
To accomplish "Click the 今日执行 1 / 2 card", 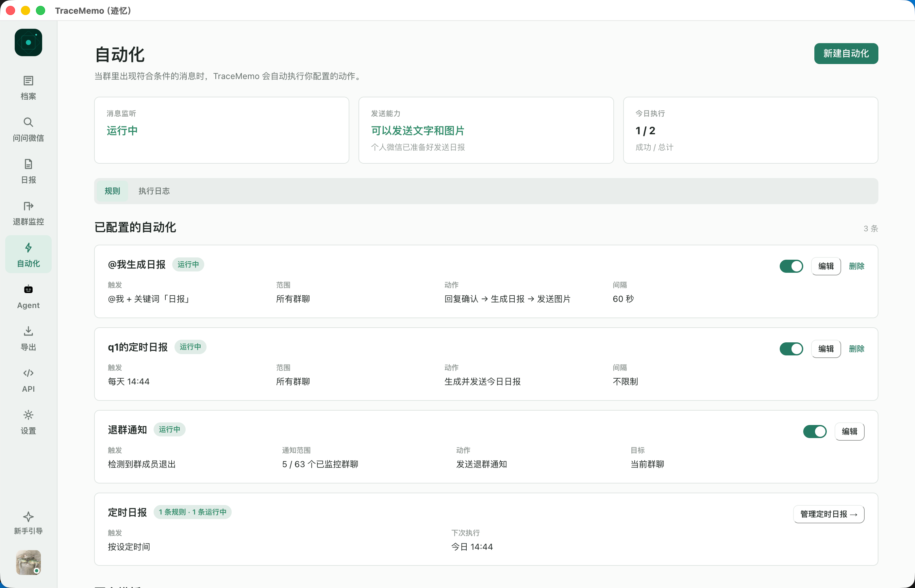I will pos(751,130).
